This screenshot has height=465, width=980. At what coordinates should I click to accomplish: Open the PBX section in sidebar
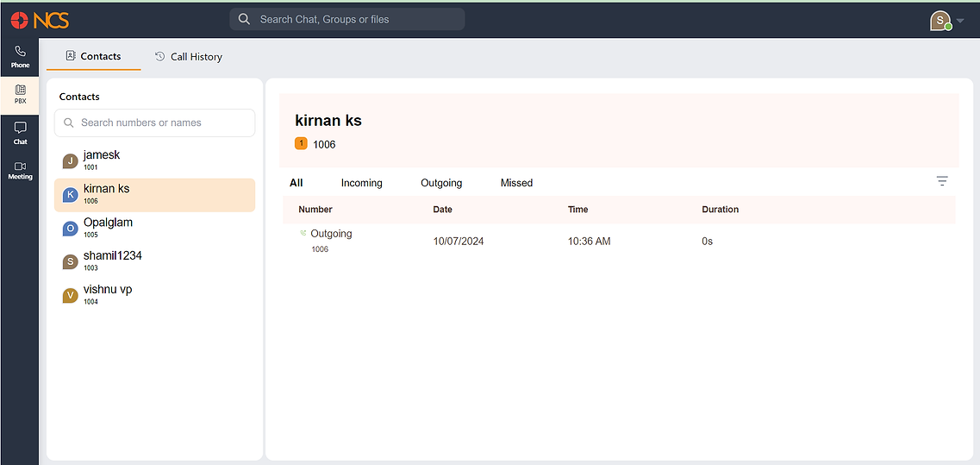pos(20,95)
